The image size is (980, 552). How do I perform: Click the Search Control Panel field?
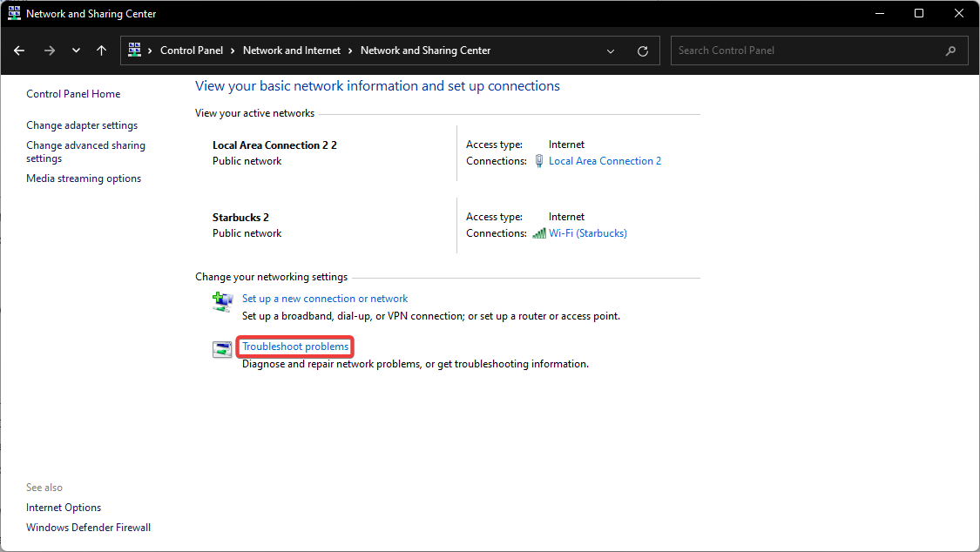pyautogui.click(x=806, y=50)
